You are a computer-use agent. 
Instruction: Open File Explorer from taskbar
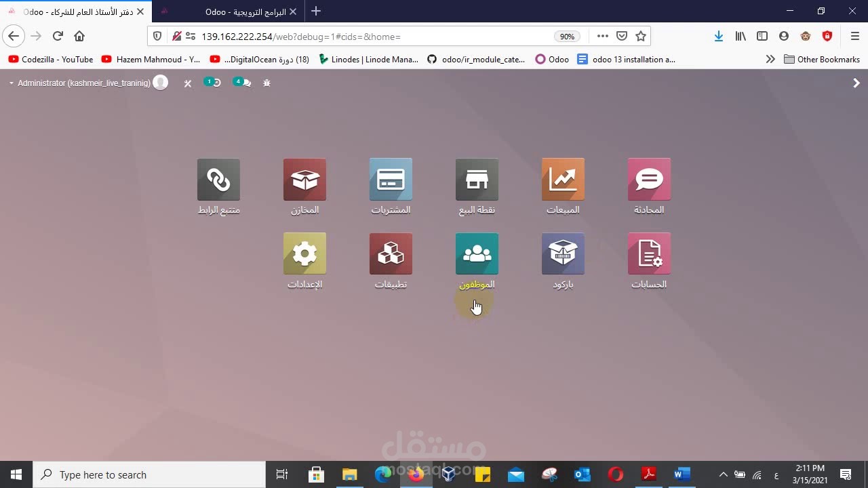tap(349, 474)
